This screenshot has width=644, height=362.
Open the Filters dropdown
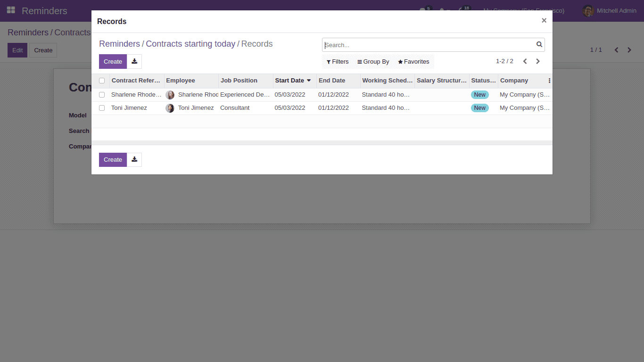click(337, 61)
